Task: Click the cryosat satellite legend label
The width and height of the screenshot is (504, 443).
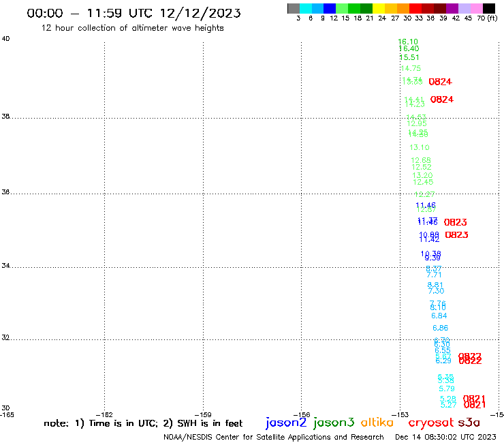Action: coord(431,423)
